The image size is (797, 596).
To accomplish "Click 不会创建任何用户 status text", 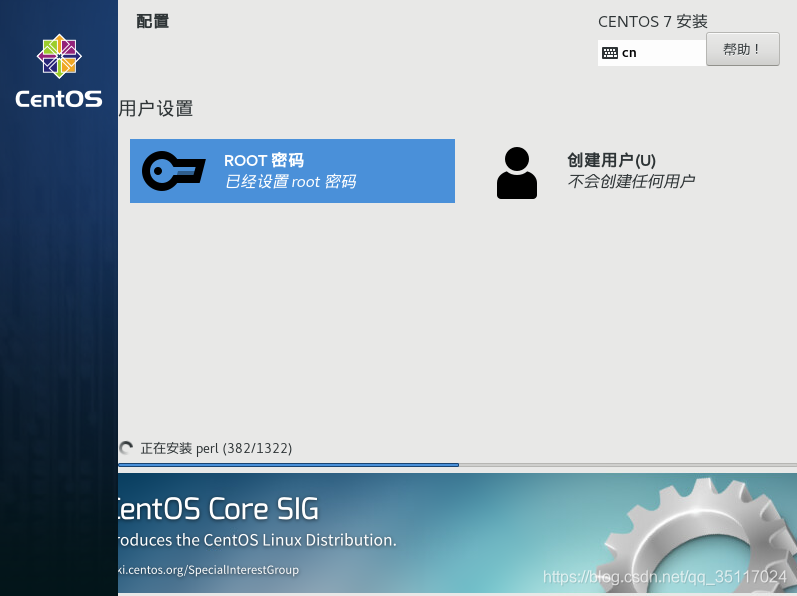I will [x=631, y=181].
